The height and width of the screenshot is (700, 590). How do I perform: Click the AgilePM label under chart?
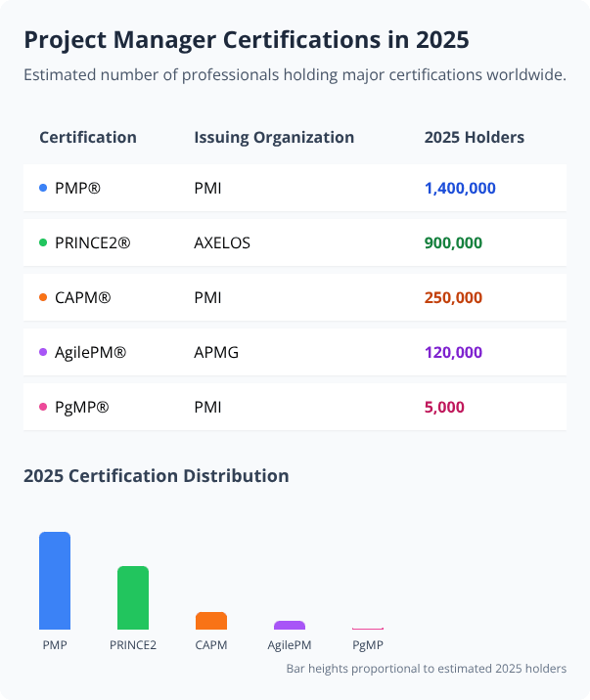coord(290,645)
